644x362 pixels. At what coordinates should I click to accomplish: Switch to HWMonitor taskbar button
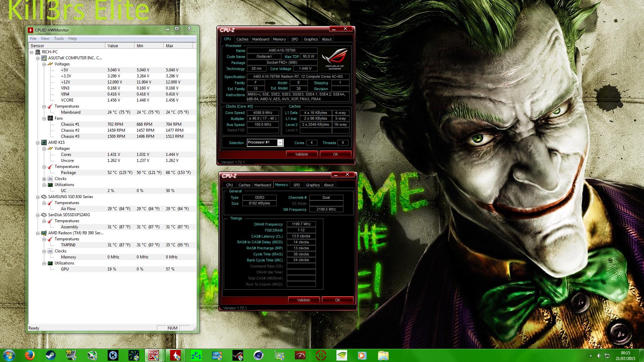175,355
